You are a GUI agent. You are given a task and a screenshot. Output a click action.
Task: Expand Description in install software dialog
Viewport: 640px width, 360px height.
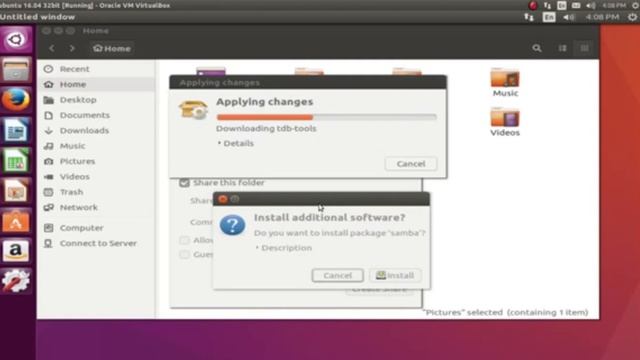[x=284, y=248]
